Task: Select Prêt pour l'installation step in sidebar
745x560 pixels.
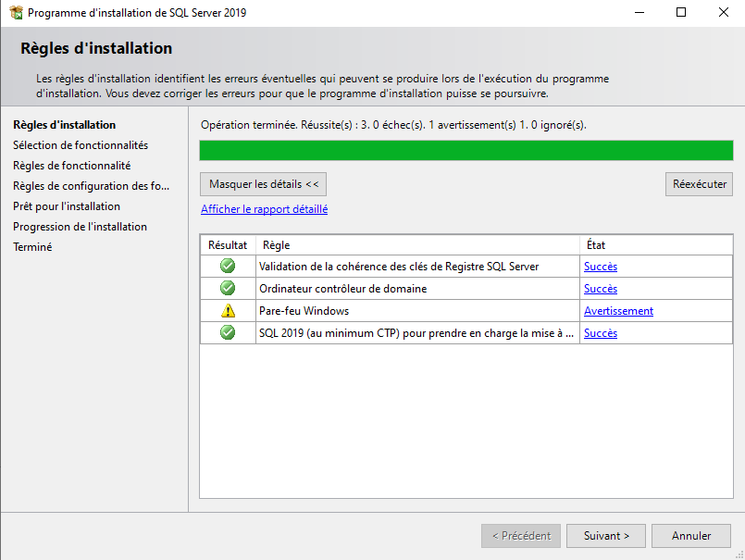Action: (x=67, y=206)
